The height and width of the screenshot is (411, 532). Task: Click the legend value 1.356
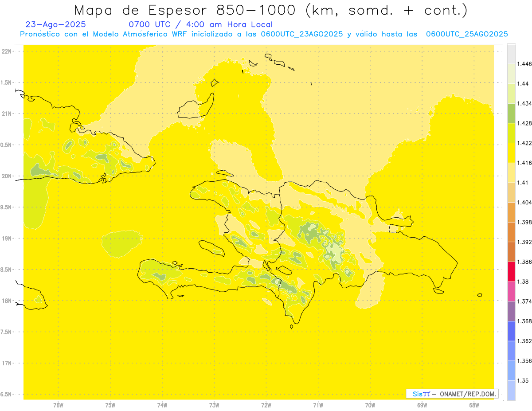click(524, 360)
